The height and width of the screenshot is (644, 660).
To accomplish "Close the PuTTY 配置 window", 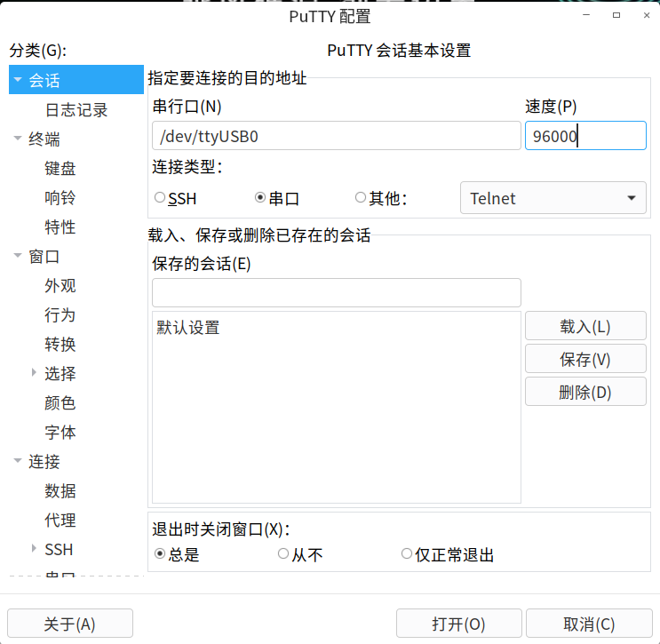I will (647, 15).
